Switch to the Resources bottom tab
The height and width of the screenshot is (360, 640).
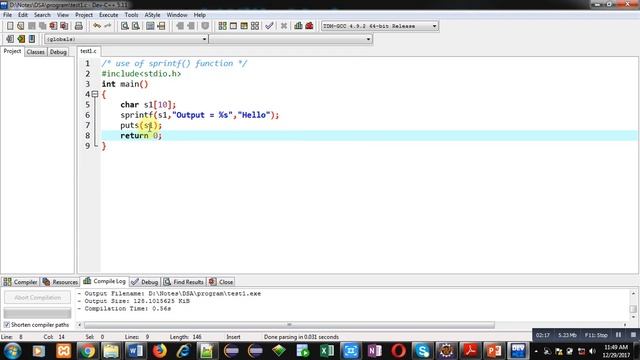point(60,282)
